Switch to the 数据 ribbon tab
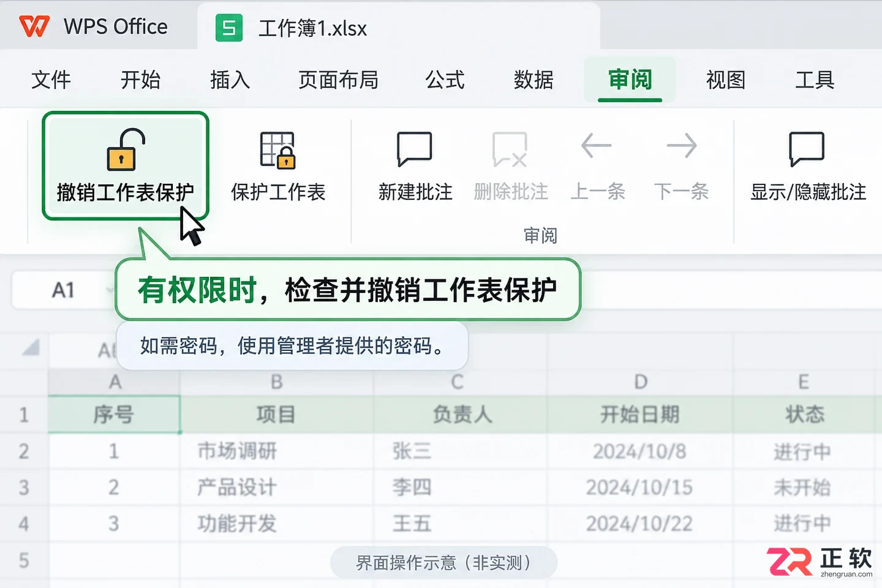 pos(533,80)
